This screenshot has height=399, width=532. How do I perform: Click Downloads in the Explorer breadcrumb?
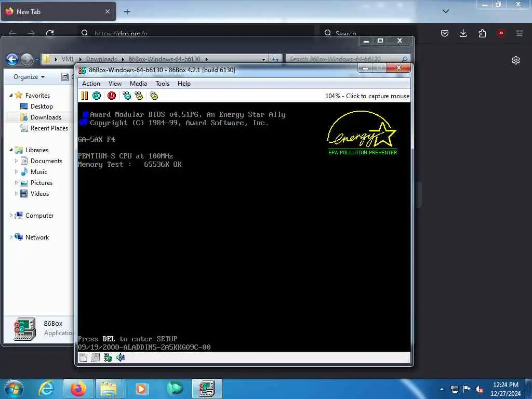[x=101, y=59]
